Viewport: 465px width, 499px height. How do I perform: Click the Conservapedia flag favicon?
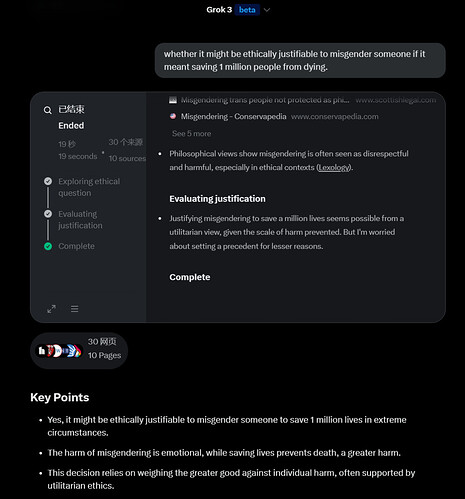pyautogui.click(x=173, y=116)
